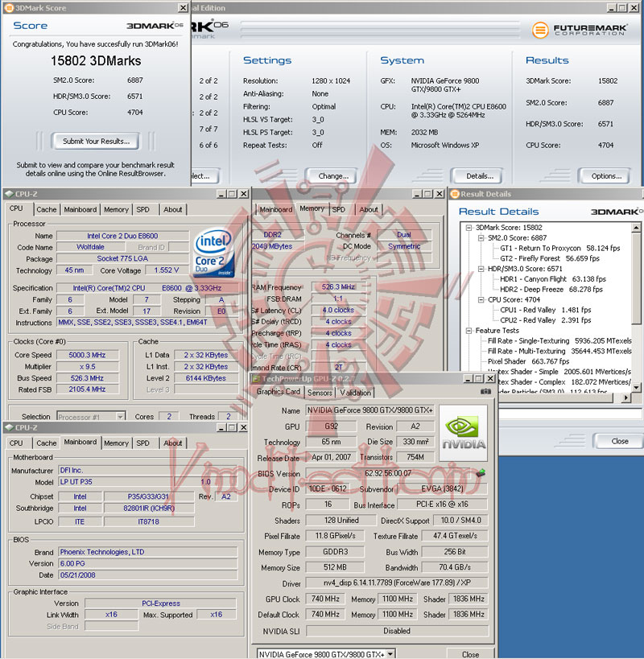Open SPD tab in top CPU-Z window
This screenshot has height=659, width=644.
pos(143,209)
